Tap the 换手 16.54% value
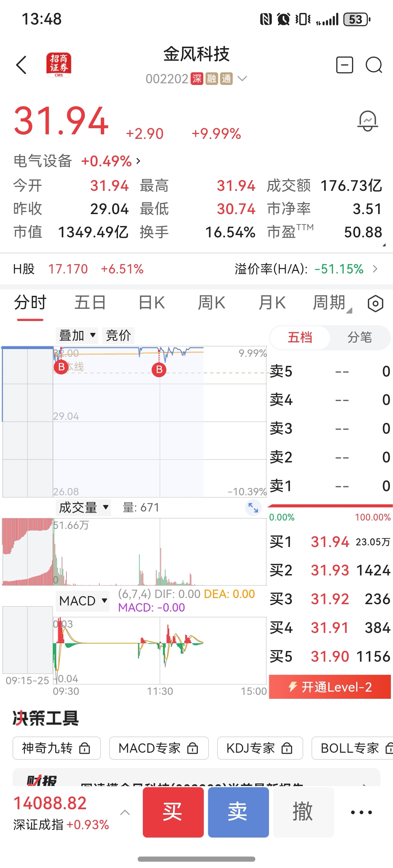This screenshot has height=868, width=393. (230, 232)
